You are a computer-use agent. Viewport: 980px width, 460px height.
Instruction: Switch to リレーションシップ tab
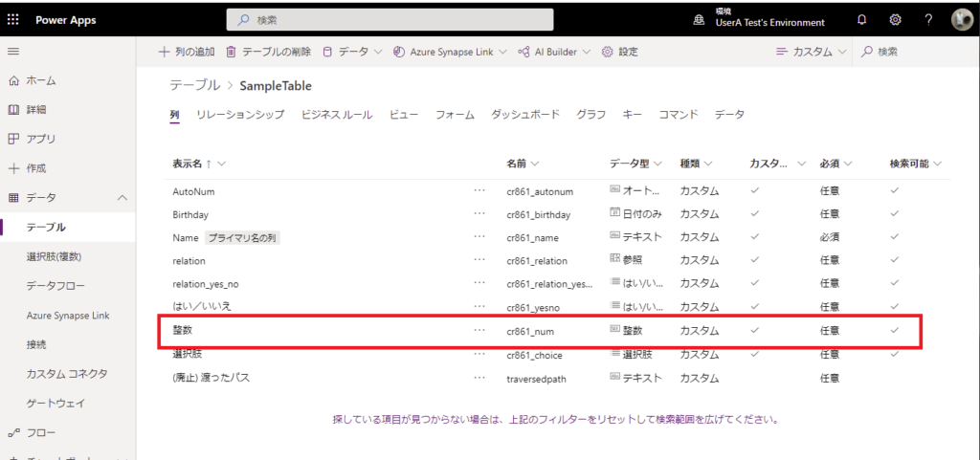point(240,115)
